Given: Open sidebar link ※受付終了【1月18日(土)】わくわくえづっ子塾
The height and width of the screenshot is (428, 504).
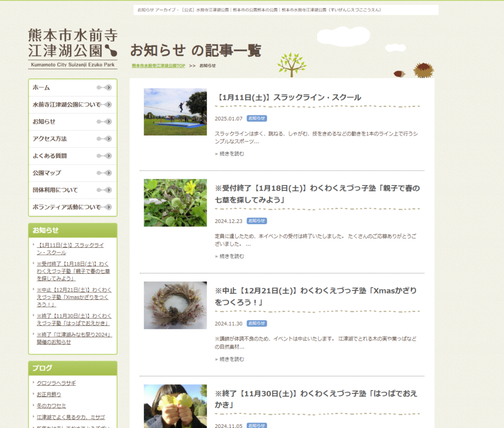Looking at the screenshot, I should tap(73, 271).
